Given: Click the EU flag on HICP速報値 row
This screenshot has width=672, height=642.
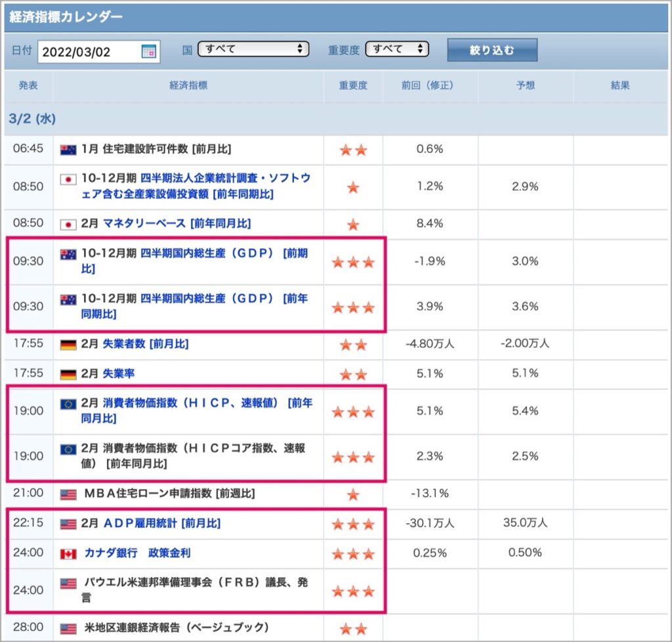Looking at the screenshot, I should click(68, 404).
